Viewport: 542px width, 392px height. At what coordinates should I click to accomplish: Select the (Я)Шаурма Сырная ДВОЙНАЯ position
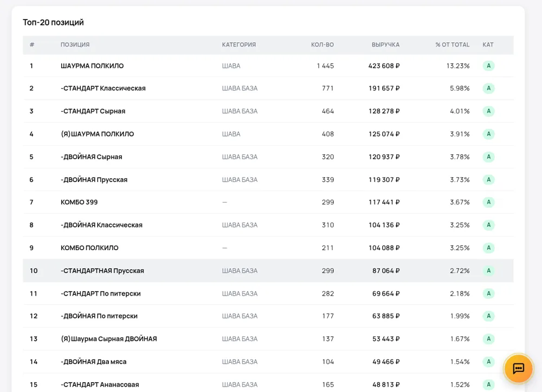point(108,339)
